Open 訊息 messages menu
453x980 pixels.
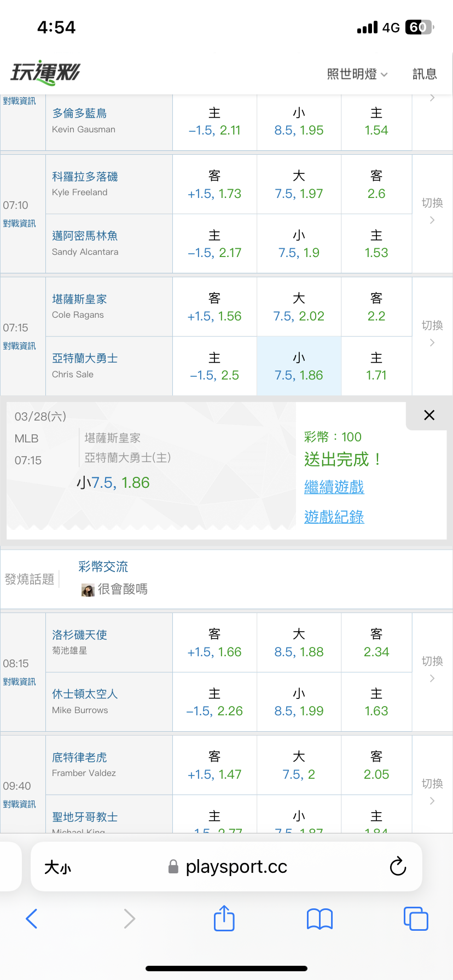(x=425, y=74)
